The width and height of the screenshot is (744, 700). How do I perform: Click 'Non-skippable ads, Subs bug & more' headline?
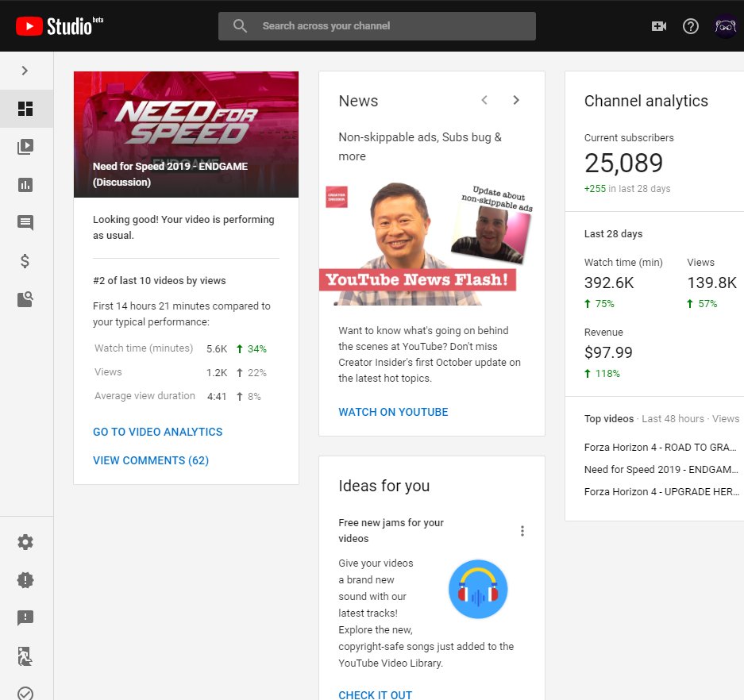pos(420,147)
